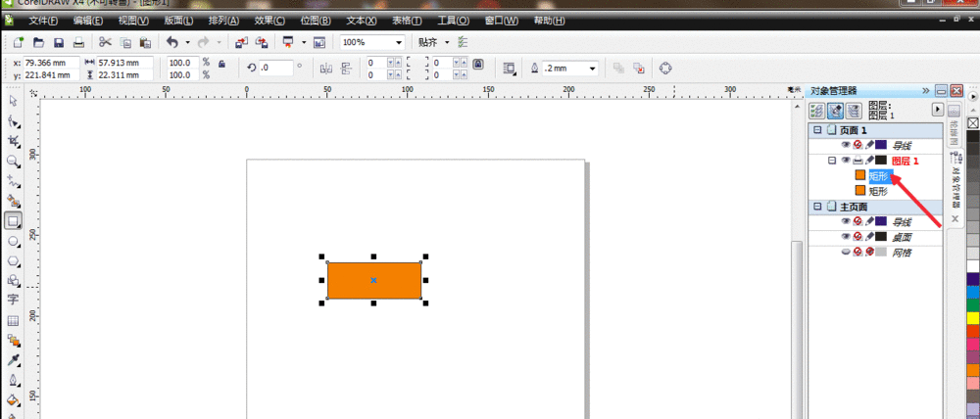Select the Pick tool in toolbox
The image size is (980, 419).
pos(14,102)
